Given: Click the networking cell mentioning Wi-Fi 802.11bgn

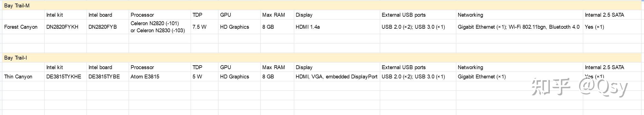Looking at the screenshot, I should pyautogui.click(x=519, y=27).
